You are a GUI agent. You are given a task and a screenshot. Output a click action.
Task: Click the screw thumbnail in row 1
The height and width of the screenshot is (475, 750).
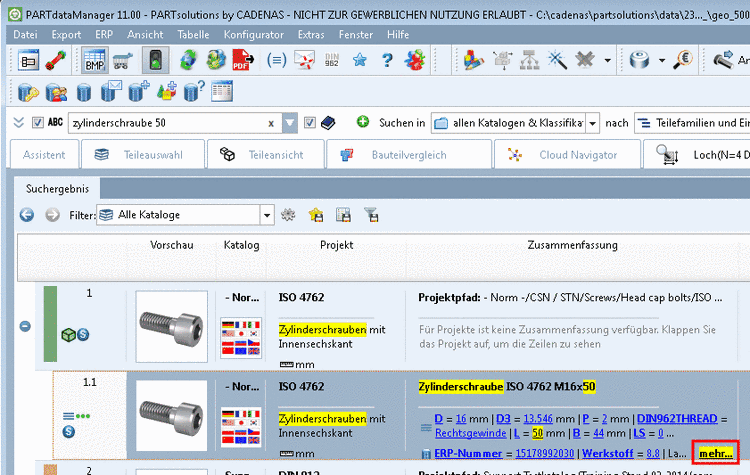coord(172,327)
